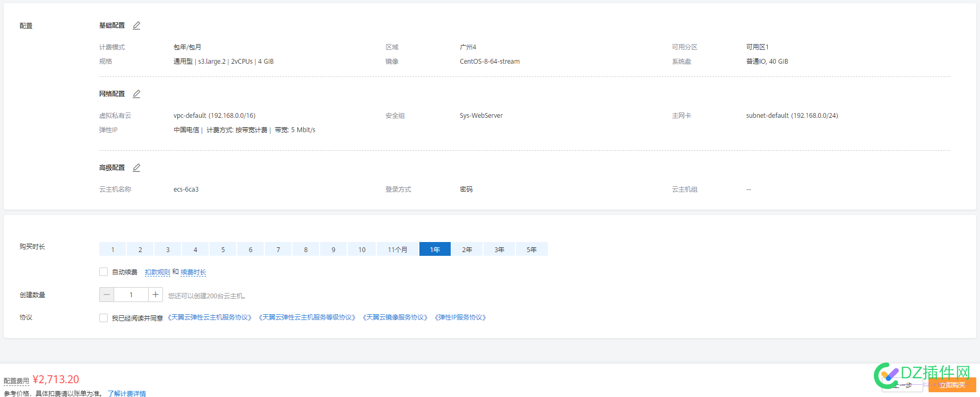Select 4 months purchase duration

point(195,249)
